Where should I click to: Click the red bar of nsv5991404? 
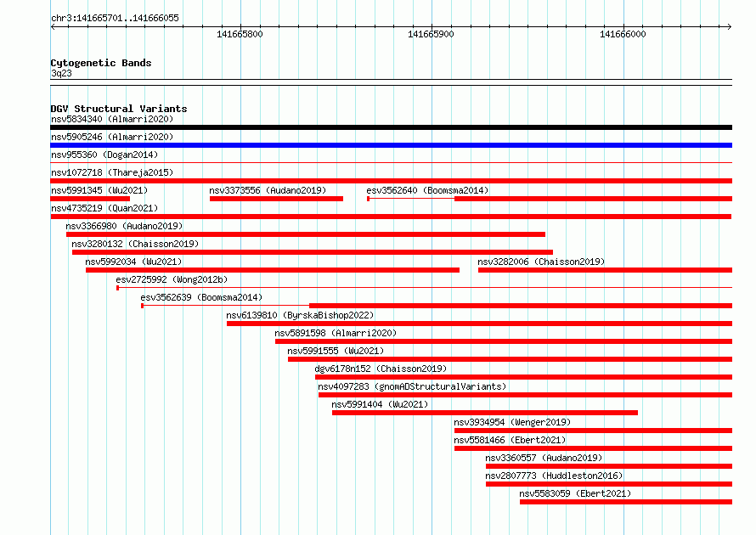click(x=485, y=413)
